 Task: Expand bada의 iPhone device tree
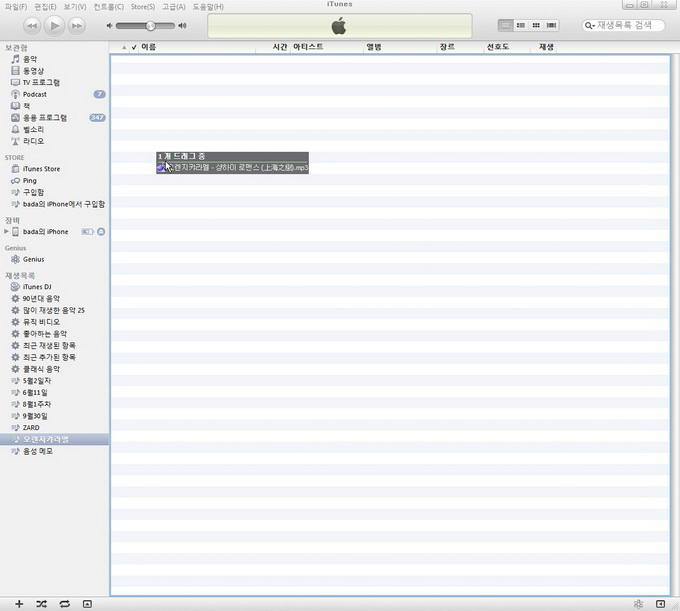point(6,232)
